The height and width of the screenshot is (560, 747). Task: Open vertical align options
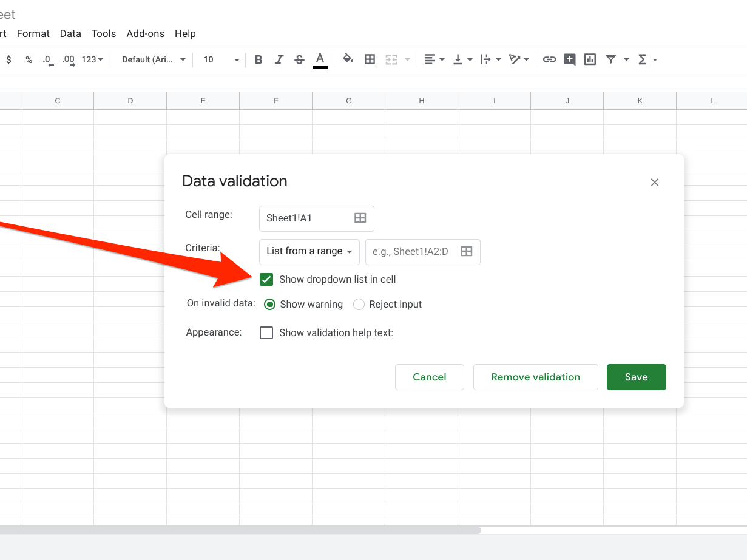(x=462, y=59)
